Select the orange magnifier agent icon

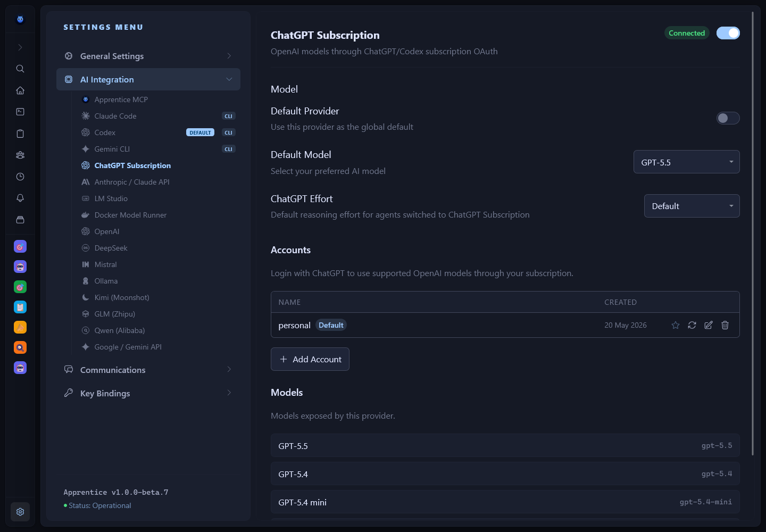20,347
